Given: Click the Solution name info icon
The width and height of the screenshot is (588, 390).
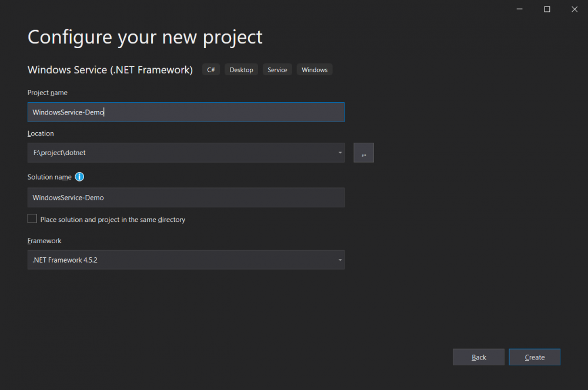Looking at the screenshot, I should 79,177.
